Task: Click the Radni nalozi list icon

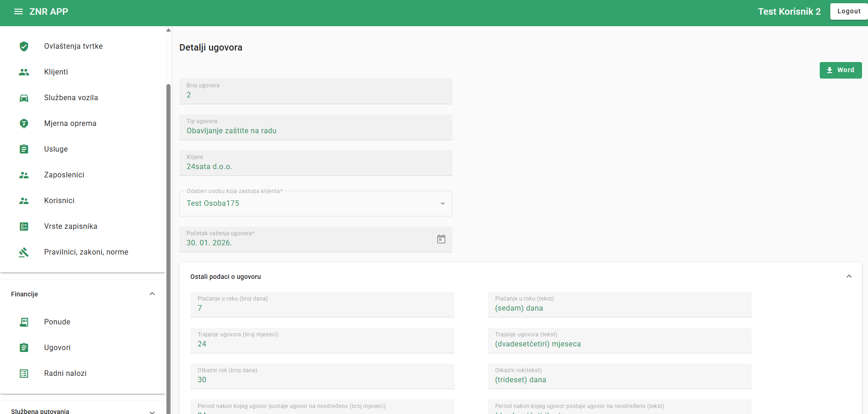Action: [24, 373]
